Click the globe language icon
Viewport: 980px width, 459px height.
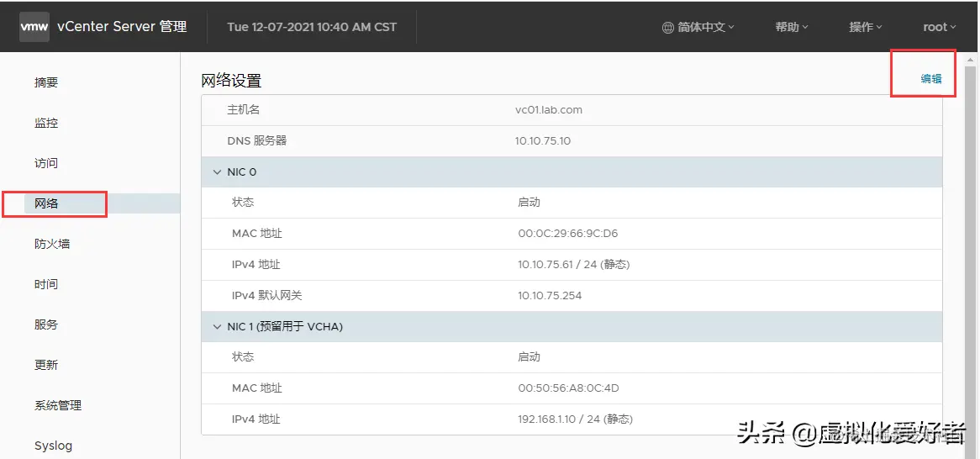668,28
